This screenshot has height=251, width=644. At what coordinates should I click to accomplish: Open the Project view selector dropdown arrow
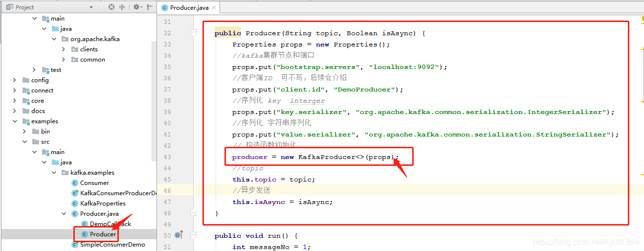tap(91, 7)
